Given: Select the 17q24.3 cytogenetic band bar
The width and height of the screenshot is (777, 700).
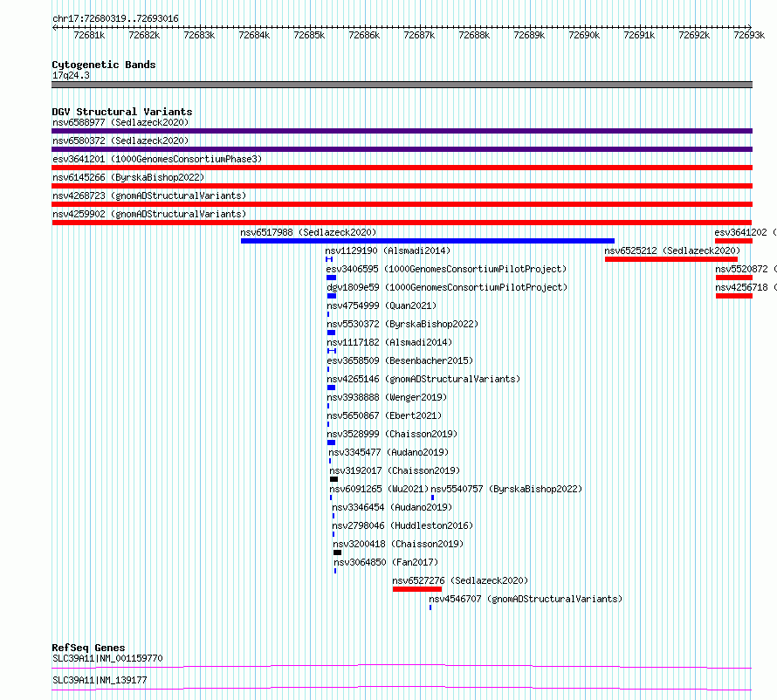Looking at the screenshot, I should click(x=402, y=85).
